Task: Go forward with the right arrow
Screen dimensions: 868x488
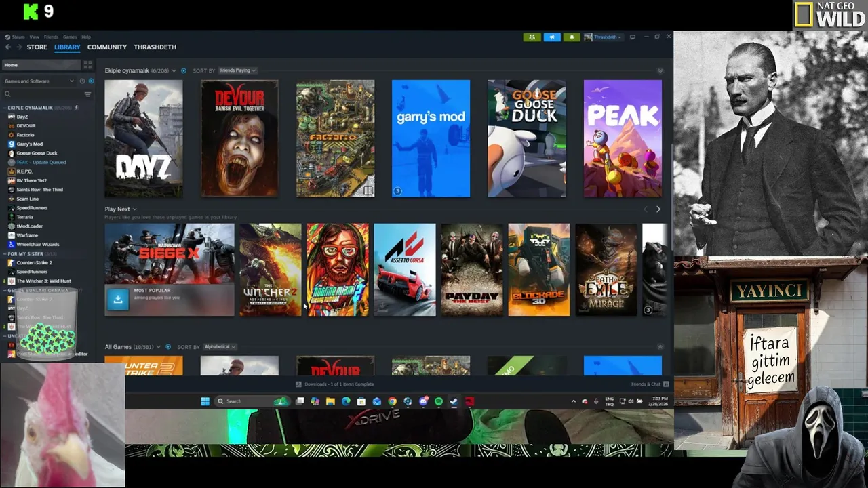Action: (18, 47)
